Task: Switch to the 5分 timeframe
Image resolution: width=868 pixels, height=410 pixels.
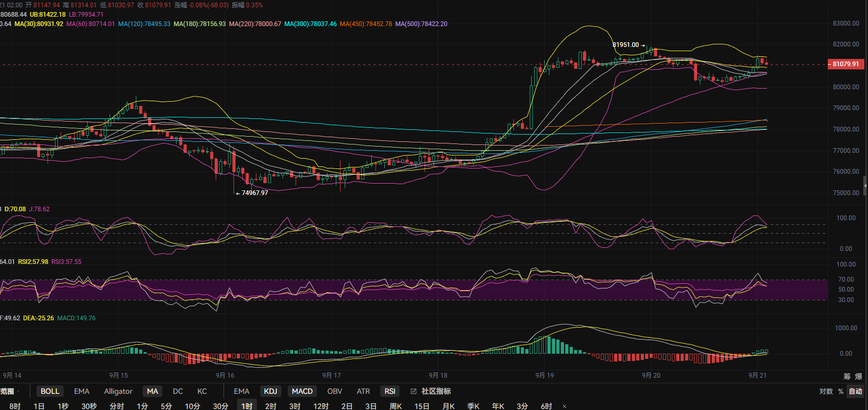Action: pyautogui.click(x=166, y=406)
